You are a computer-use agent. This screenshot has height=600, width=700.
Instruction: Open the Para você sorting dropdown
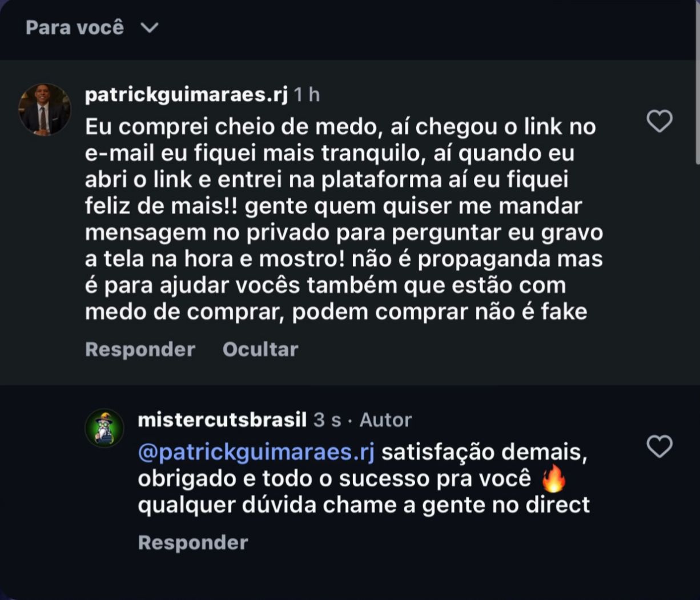point(75,27)
